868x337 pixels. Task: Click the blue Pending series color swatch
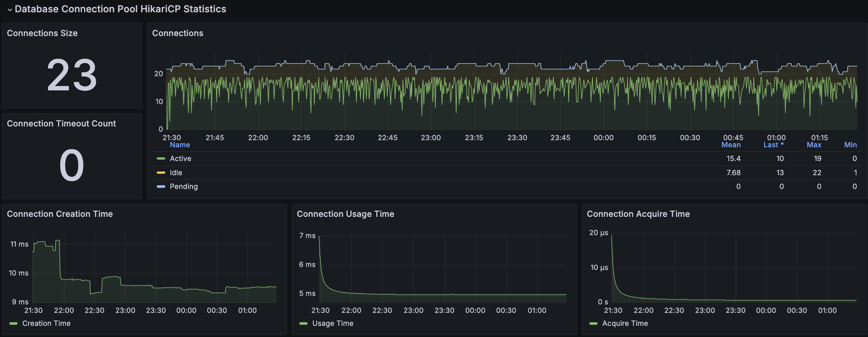161,186
